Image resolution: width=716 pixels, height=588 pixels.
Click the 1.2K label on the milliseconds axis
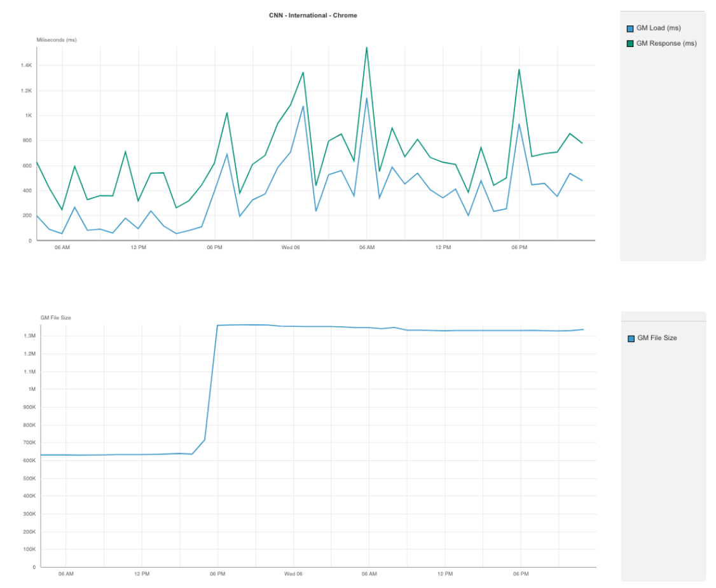[26, 91]
